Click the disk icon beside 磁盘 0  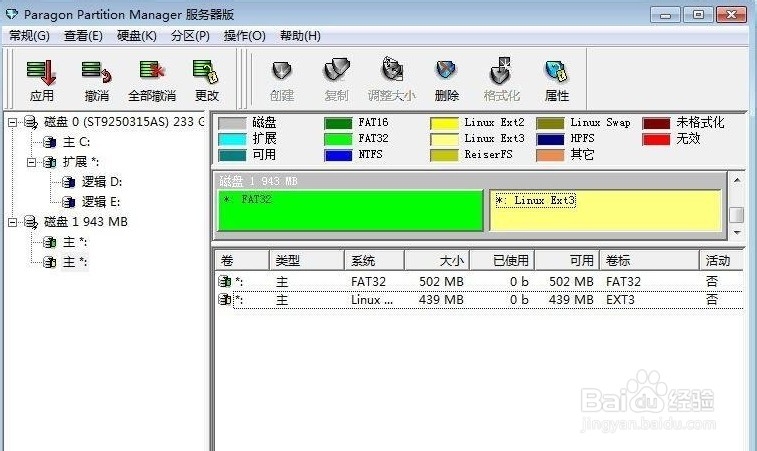click(x=31, y=122)
